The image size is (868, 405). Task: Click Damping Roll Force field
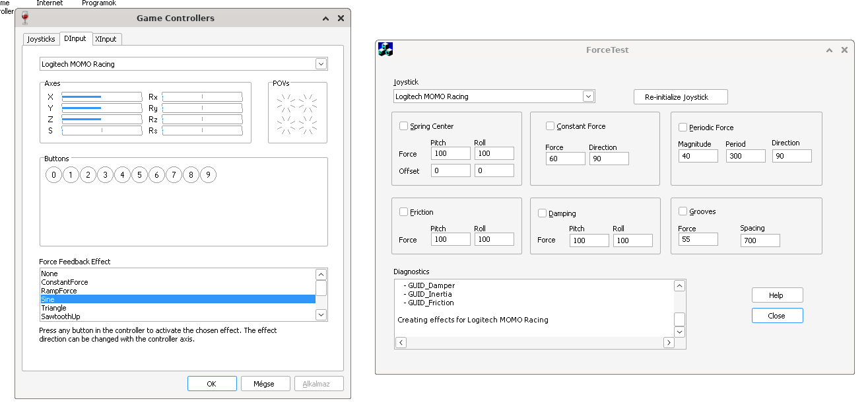click(633, 240)
